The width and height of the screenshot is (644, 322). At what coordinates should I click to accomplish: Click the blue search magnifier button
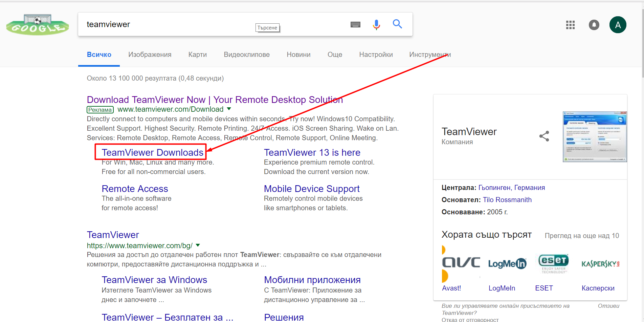397,24
